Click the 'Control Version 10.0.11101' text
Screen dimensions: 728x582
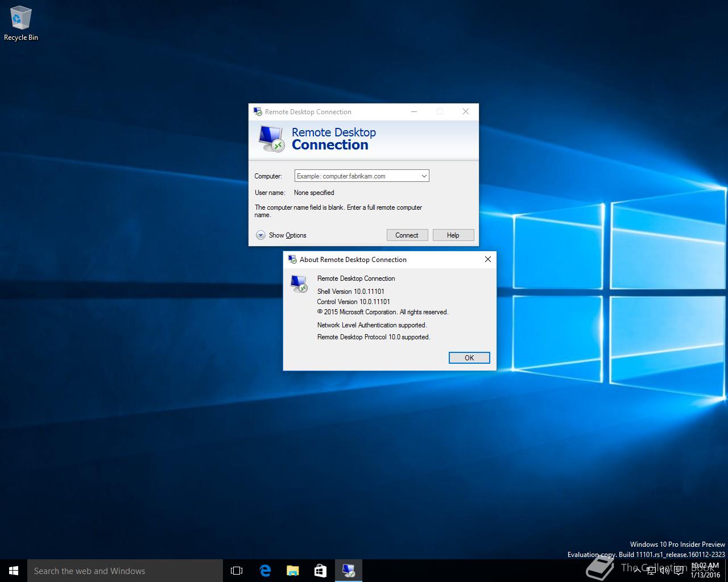pos(354,302)
